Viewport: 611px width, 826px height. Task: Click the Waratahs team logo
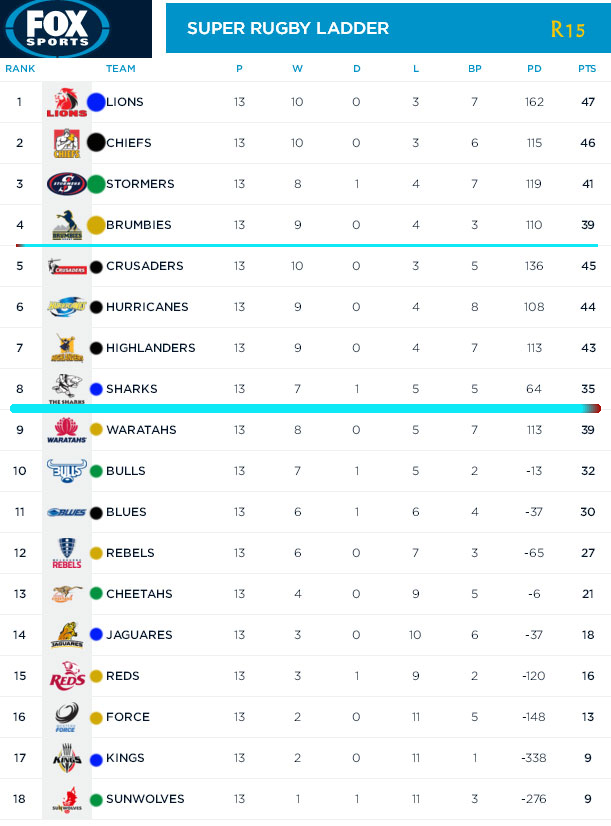(66, 431)
